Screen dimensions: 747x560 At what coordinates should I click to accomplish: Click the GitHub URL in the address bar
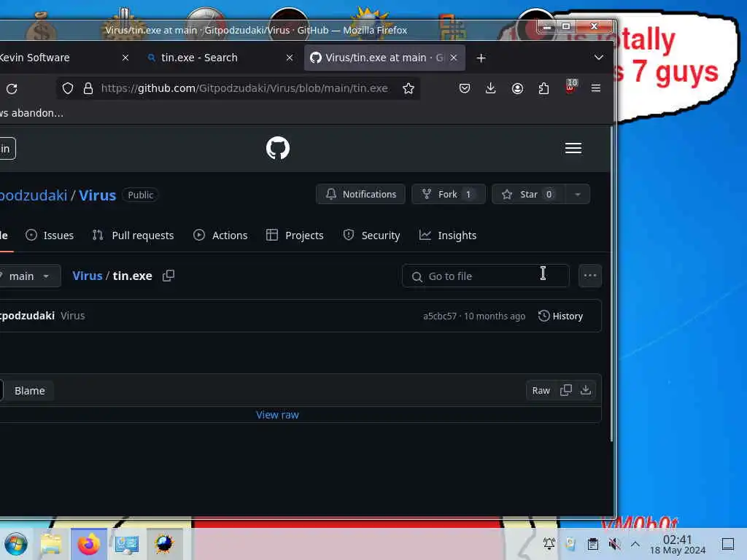click(244, 88)
